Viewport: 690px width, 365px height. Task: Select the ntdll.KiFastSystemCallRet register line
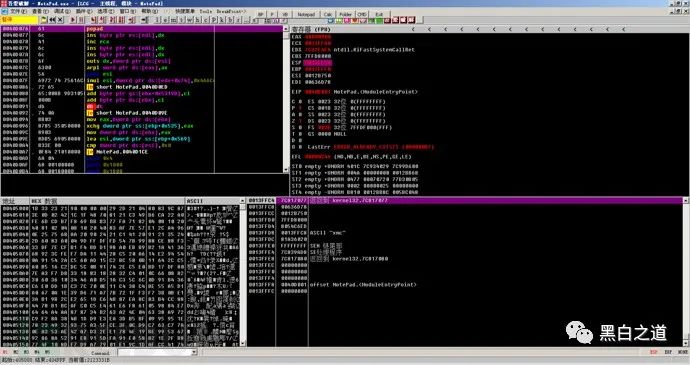[353, 50]
